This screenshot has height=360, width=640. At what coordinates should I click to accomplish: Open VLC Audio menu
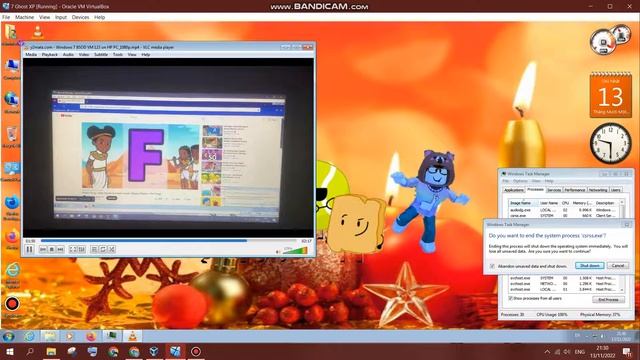click(x=68, y=54)
